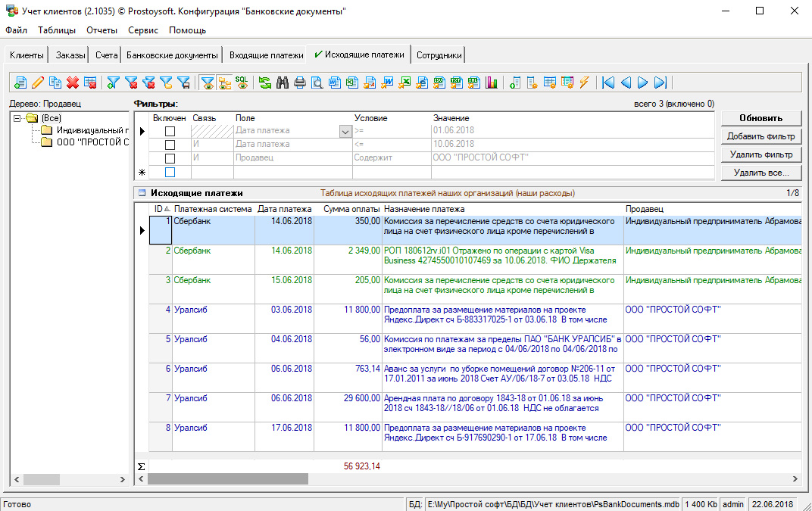Open the bar chart diagram icon
This screenshot has height=511, width=812.
pos(492,83)
